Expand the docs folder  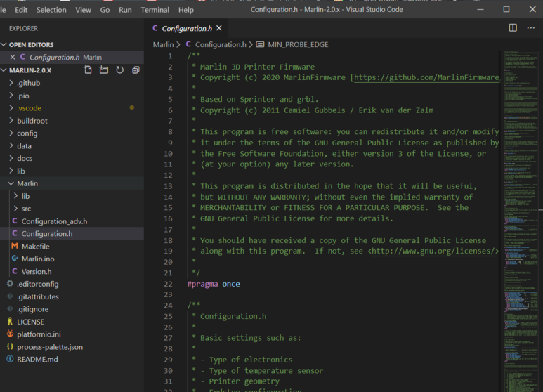(x=11, y=158)
